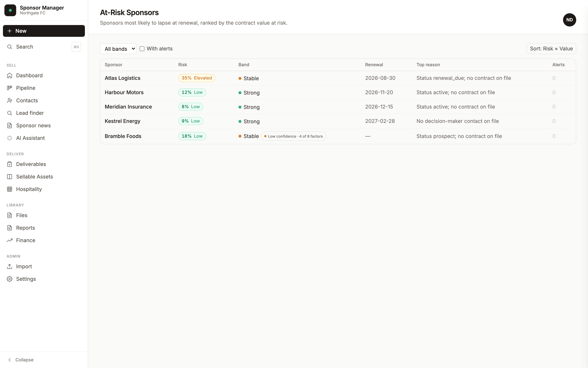Open the Finance page

click(x=44, y=240)
